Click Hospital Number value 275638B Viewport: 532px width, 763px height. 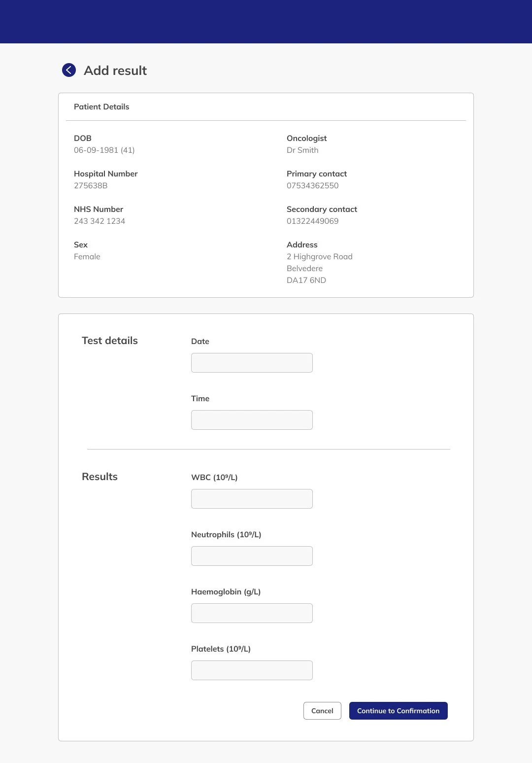(x=91, y=185)
